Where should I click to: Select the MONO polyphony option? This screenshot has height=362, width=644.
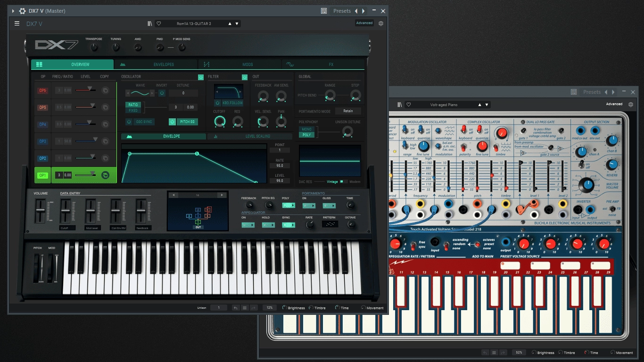[307, 129]
